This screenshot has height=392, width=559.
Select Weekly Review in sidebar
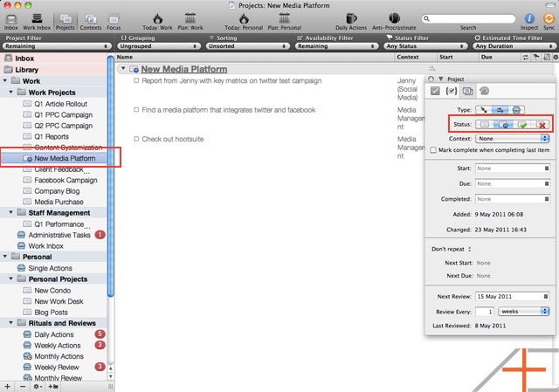(53, 367)
